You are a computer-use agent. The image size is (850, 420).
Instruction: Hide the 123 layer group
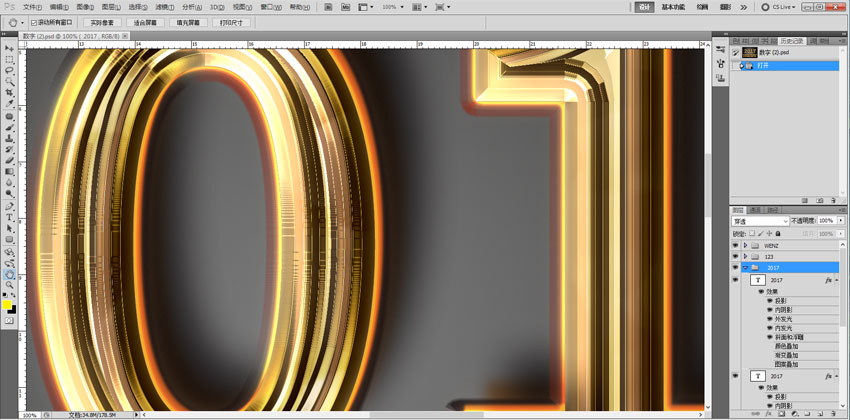735,256
